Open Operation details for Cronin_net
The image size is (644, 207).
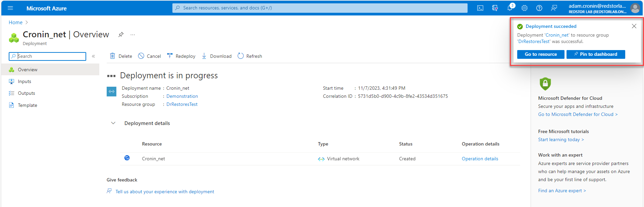coord(480,159)
